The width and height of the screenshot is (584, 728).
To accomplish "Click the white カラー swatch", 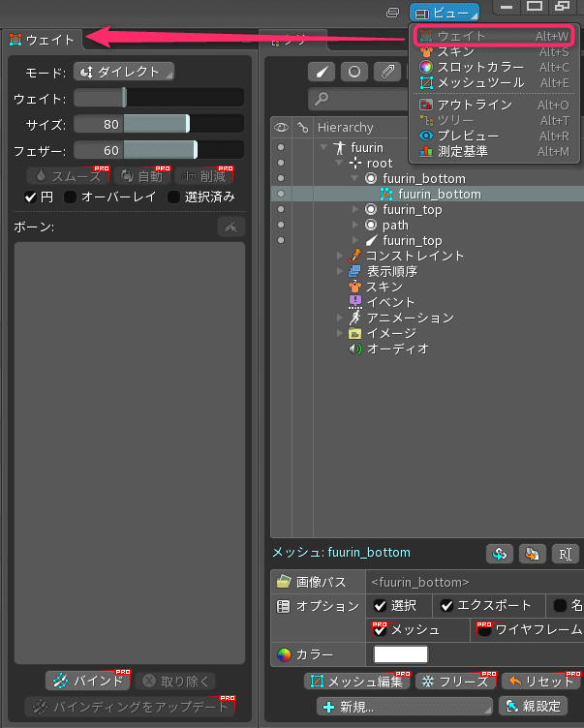I will point(399,654).
